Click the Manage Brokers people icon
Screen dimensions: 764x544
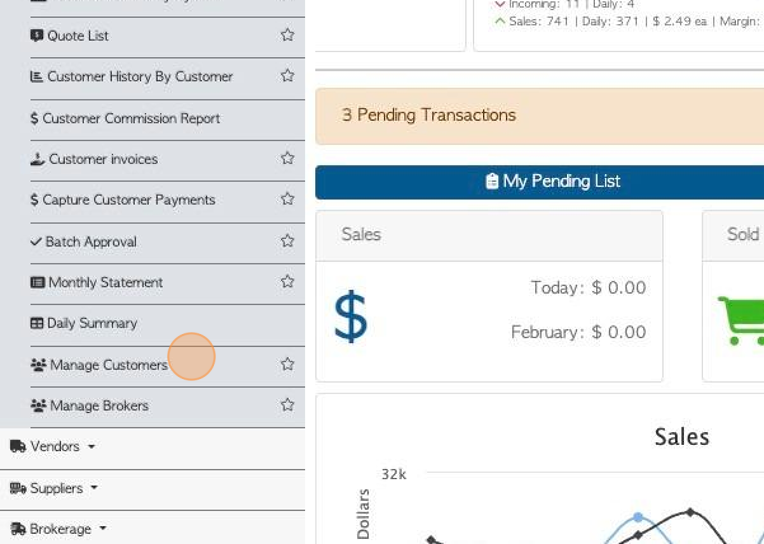tap(38, 405)
